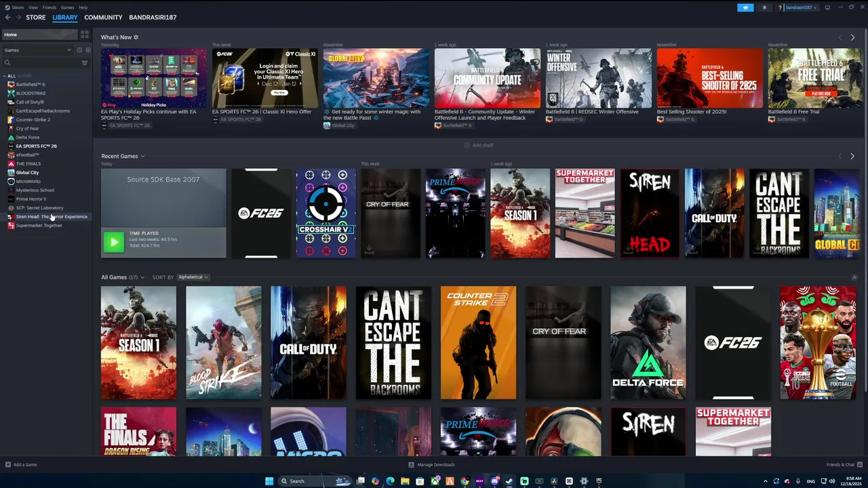Click Add shelf
Viewport: 868px width, 488px height.
[478, 145]
